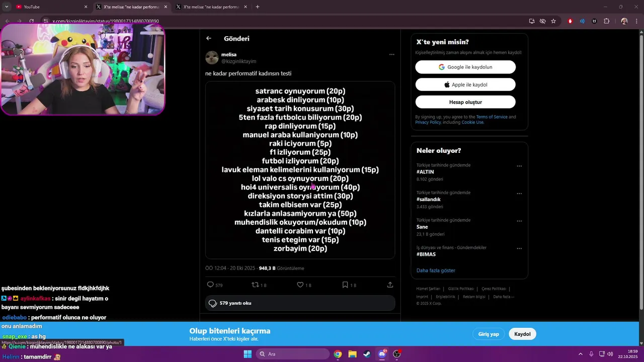Open OBS Studio from the taskbar
Screen dimensions: 644x362
point(396,354)
